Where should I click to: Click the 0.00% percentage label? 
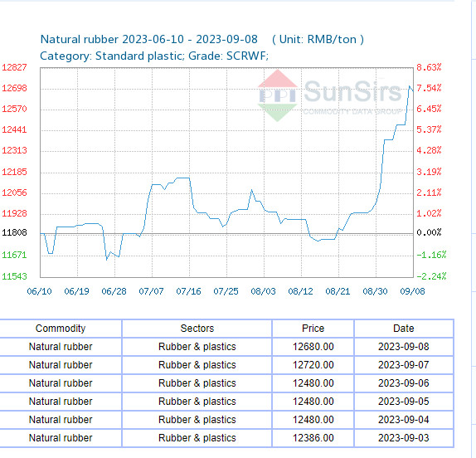(429, 232)
